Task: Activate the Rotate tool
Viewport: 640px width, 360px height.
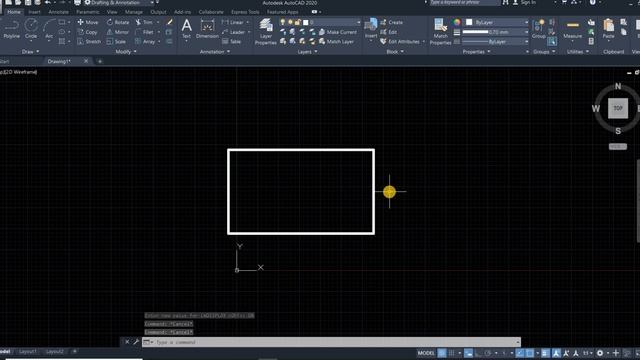Action: click(118, 22)
